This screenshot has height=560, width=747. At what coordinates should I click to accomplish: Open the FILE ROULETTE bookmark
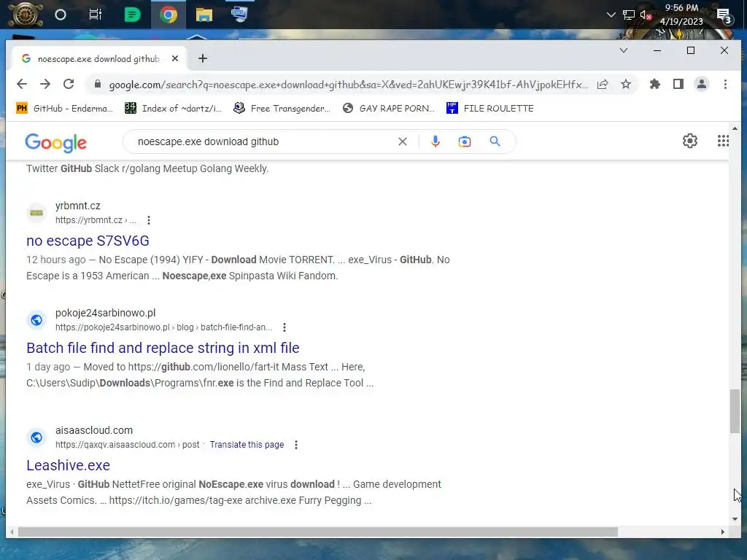point(490,109)
